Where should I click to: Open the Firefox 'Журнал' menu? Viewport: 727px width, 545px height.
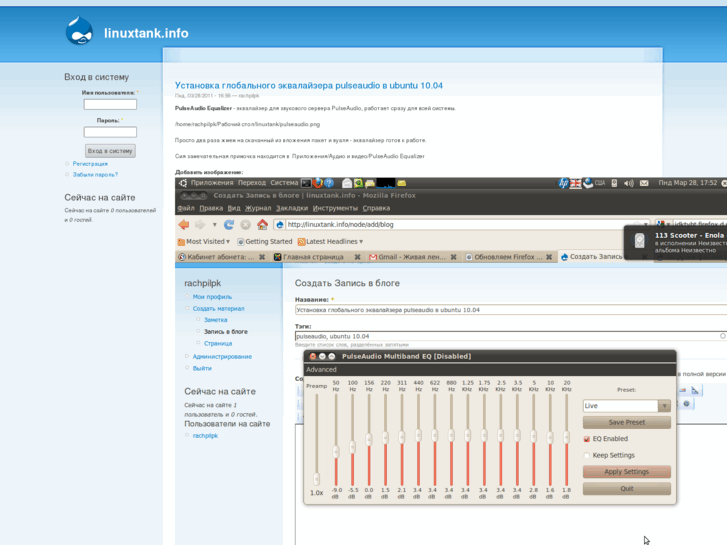tap(258, 208)
